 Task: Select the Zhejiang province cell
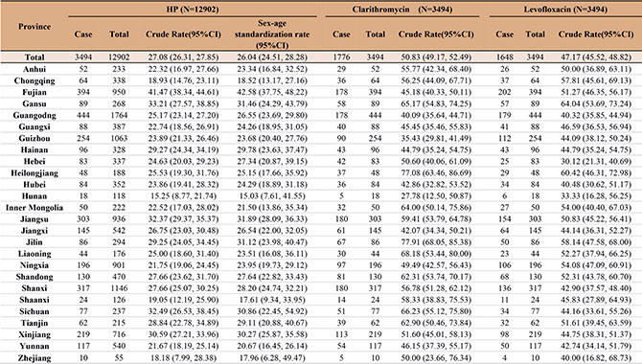(x=34, y=358)
